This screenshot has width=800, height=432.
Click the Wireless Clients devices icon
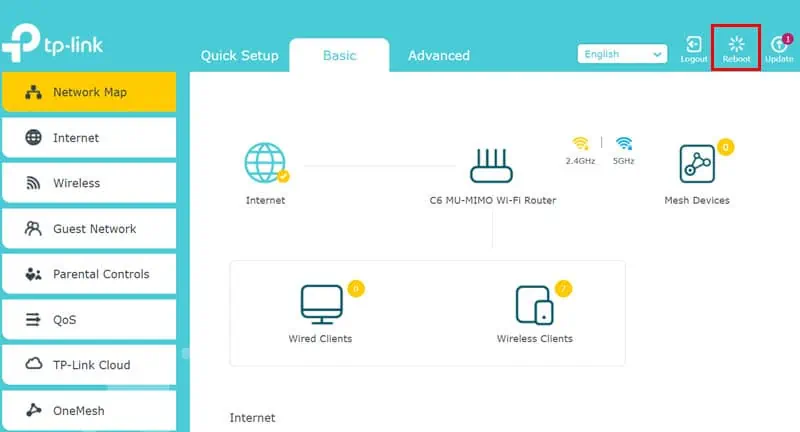pyautogui.click(x=534, y=305)
